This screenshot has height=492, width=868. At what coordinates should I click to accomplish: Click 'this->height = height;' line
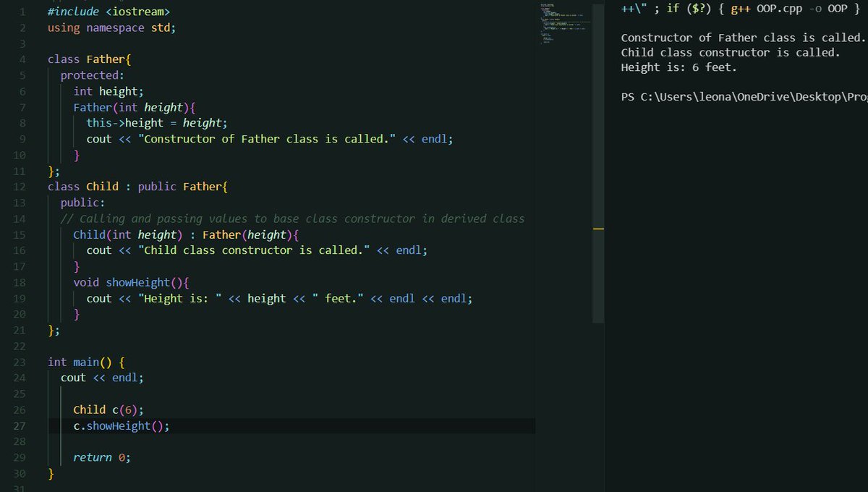[x=157, y=123]
